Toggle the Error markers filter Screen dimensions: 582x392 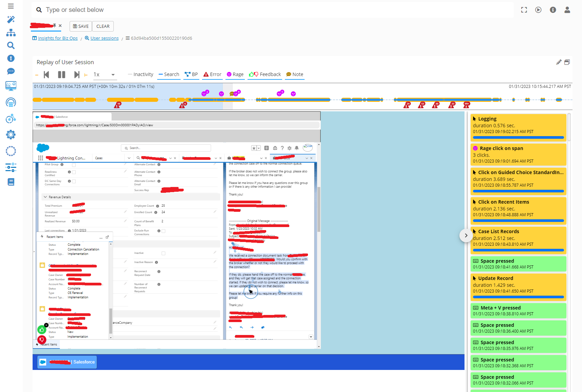tap(212, 74)
